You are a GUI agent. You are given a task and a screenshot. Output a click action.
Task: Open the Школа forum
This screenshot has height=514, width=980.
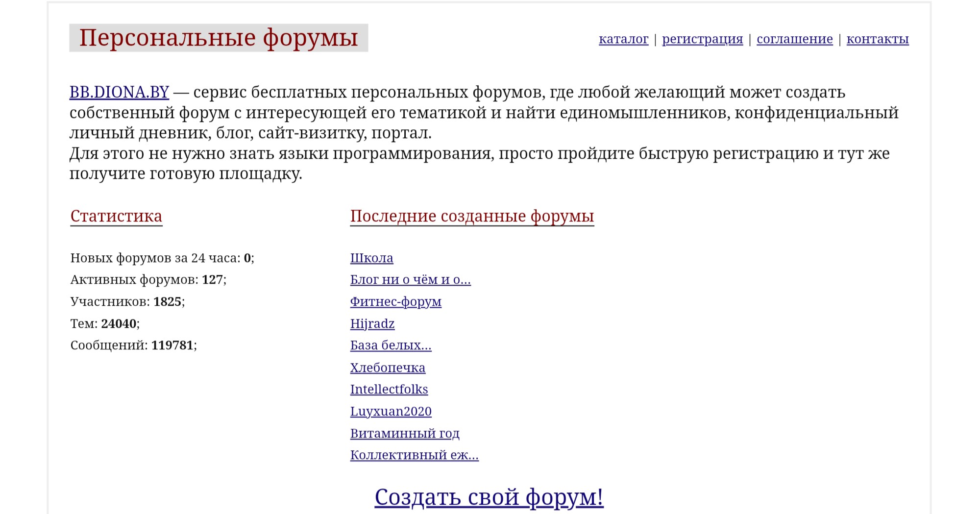(x=371, y=258)
